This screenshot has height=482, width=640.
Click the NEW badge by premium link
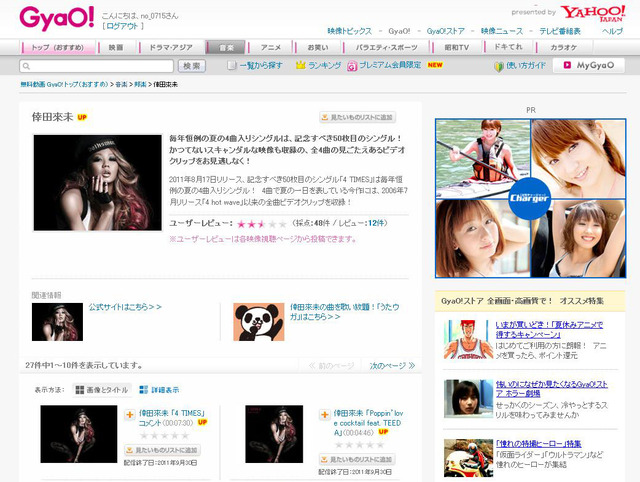click(x=435, y=65)
